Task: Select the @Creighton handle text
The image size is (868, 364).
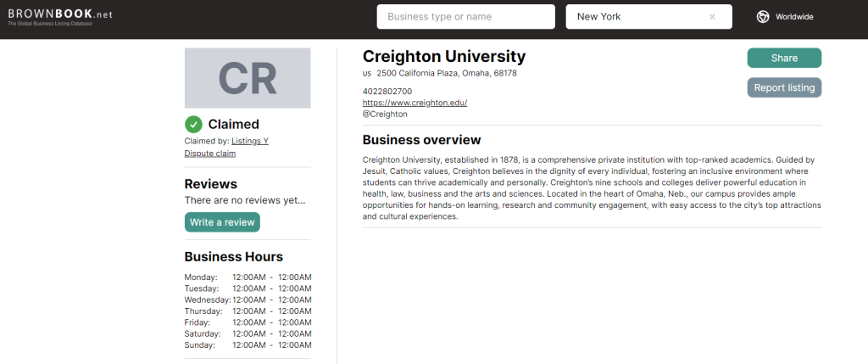Action: [385, 115]
